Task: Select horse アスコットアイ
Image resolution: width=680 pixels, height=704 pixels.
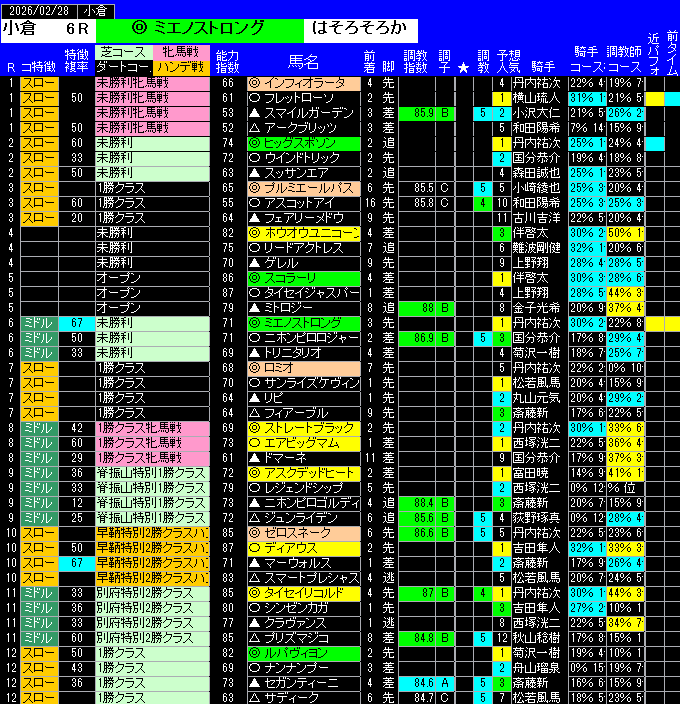Action: 304,203
